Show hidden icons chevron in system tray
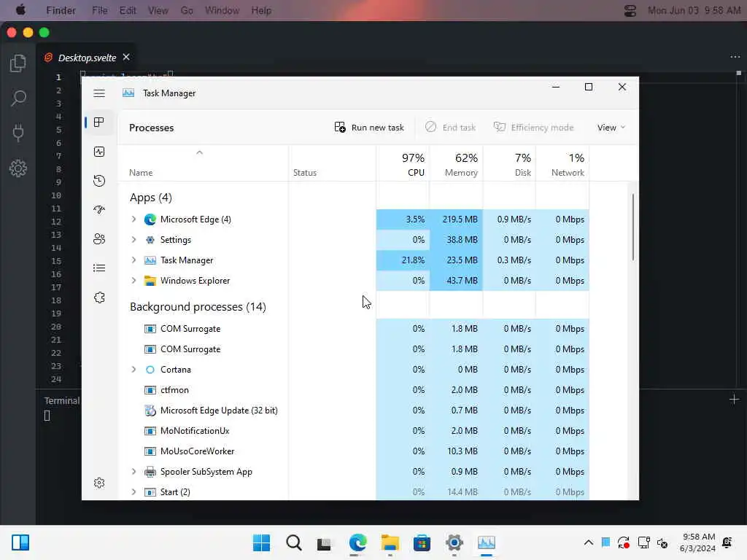Image resolution: width=747 pixels, height=560 pixels. click(589, 542)
